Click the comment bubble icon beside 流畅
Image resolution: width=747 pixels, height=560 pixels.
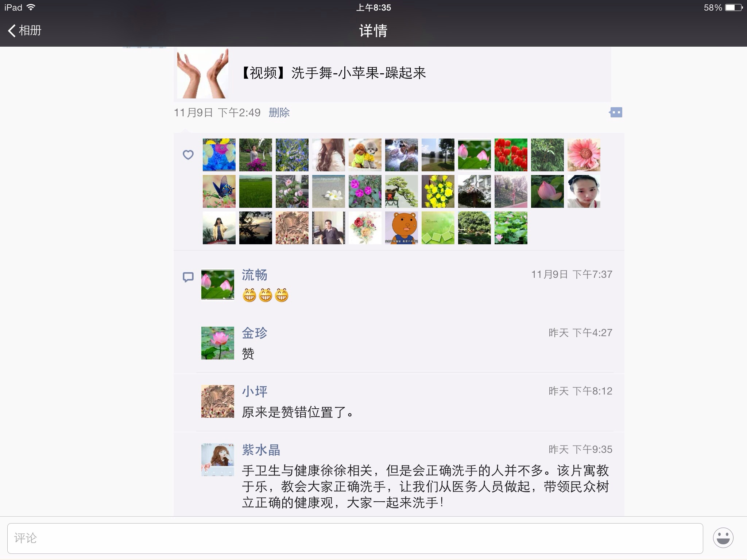coord(188,277)
